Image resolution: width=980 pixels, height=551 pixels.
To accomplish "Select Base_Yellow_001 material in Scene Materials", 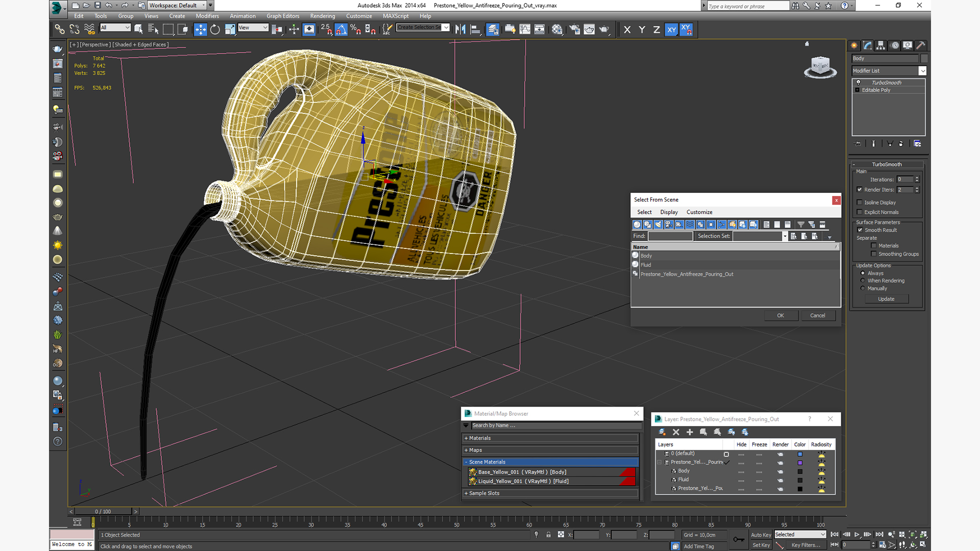I will tap(551, 472).
